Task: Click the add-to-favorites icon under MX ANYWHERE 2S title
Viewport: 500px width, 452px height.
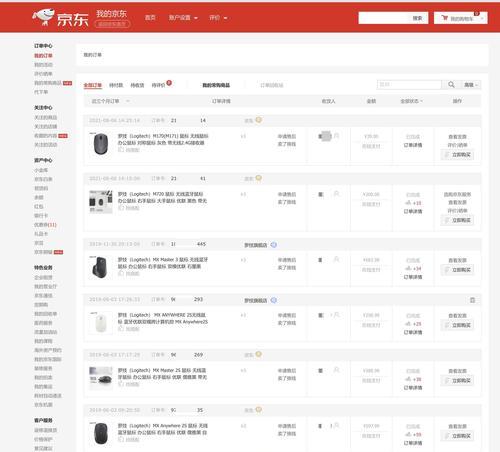Action: tap(121, 329)
